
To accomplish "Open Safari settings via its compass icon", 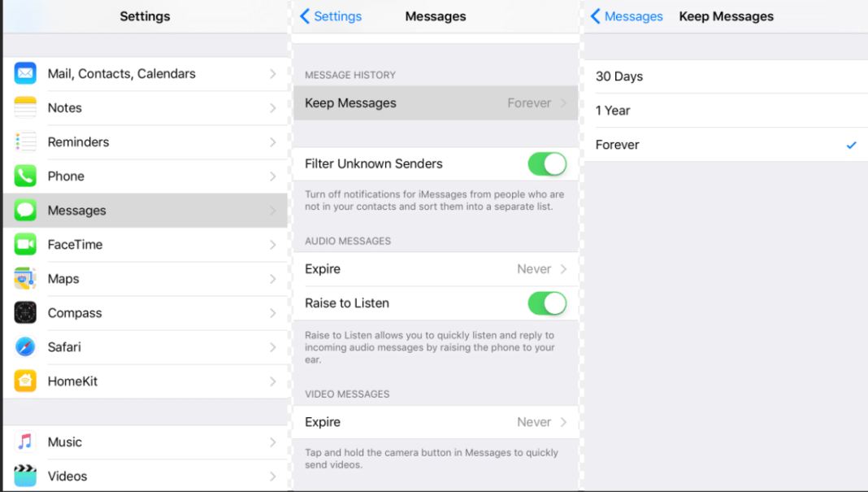I will (x=24, y=346).
